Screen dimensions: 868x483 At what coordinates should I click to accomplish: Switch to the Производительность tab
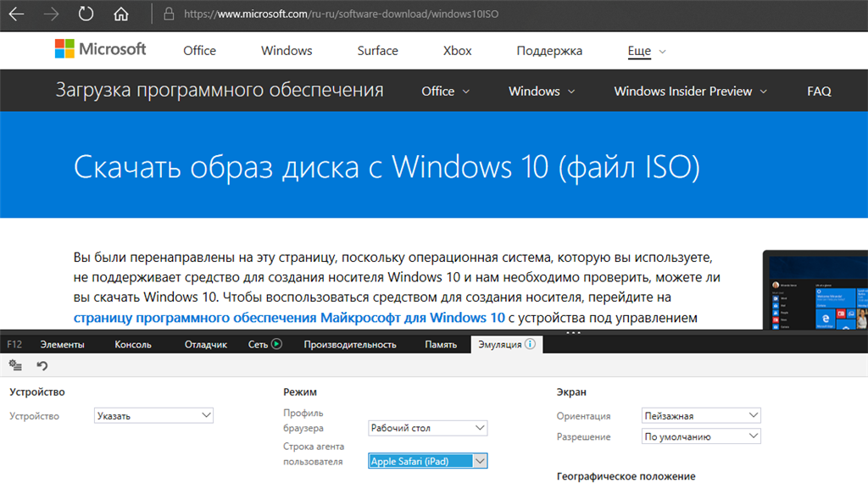pyautogui.click(x=350, y=344)
